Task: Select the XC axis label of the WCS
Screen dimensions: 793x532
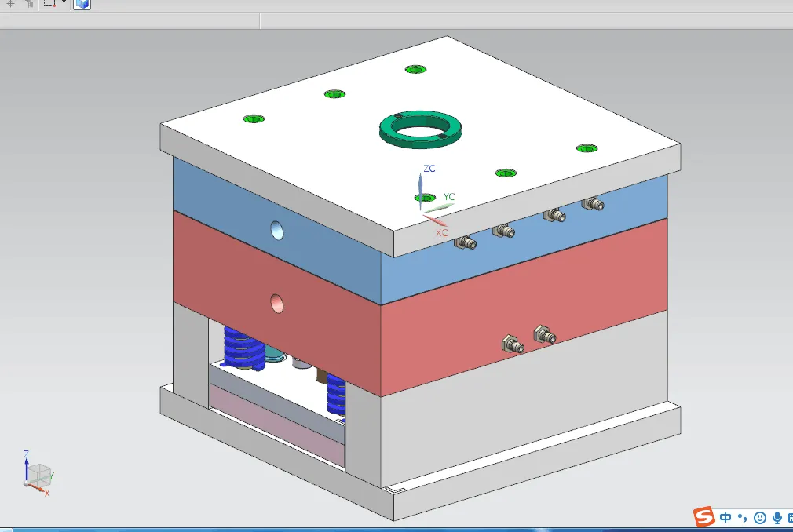Action: pyautogui.click(x=441, y=232)
